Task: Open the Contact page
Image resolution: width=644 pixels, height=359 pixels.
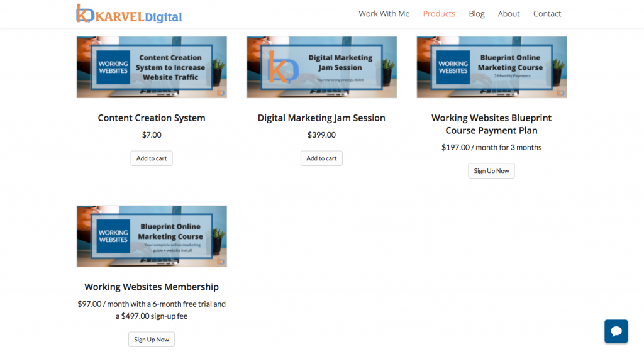Action: 547,14
